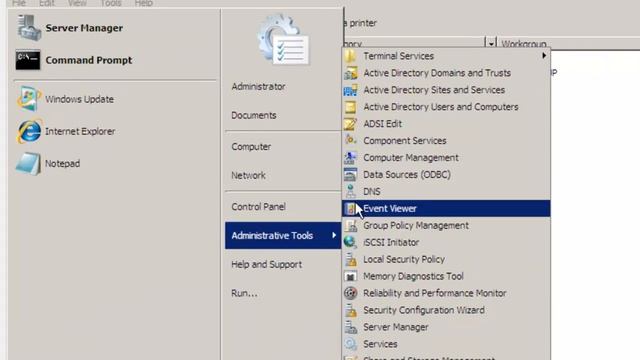Click ADSI Edit icon
This screenshot has width=640, height=360.
[350, 124]
